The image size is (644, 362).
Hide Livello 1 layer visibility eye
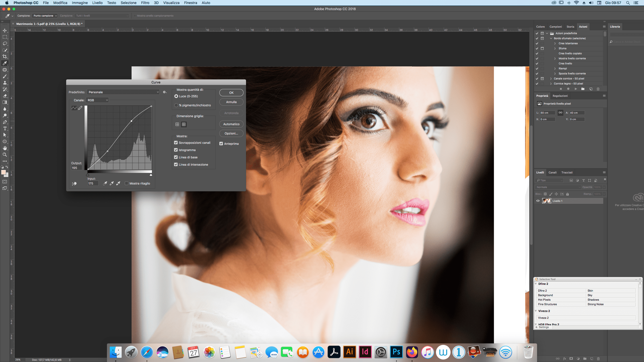click(x=538, y=201)
